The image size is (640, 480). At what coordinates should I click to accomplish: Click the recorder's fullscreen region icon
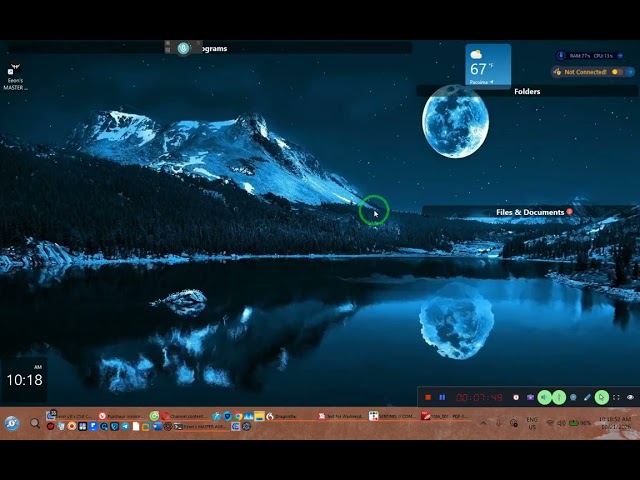click(x=616, y=397)
